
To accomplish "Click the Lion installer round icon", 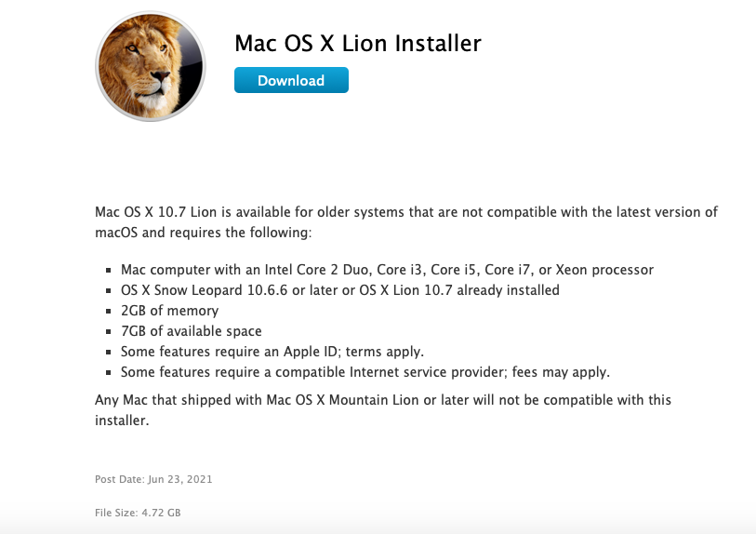I will pos(151,66).
